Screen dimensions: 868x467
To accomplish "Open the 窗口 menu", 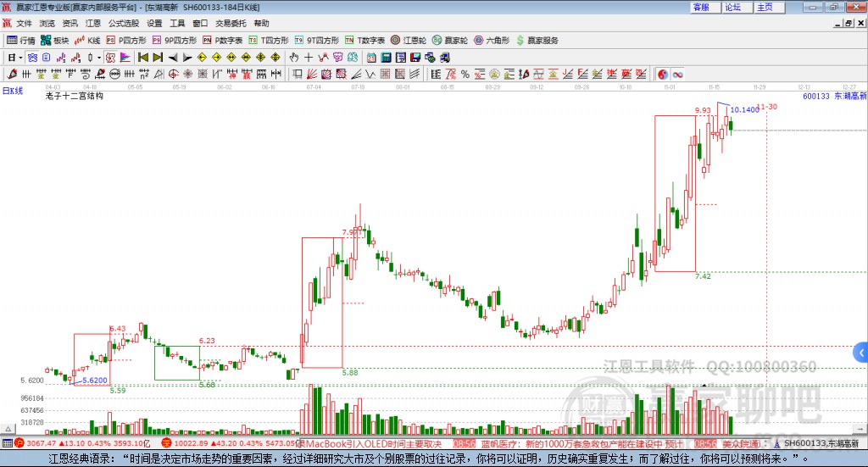I will tap(200, 23).
